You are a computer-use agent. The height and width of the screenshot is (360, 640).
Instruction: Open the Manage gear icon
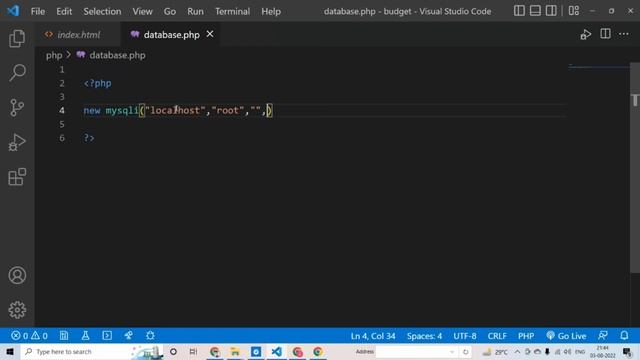tap(17, 310)
